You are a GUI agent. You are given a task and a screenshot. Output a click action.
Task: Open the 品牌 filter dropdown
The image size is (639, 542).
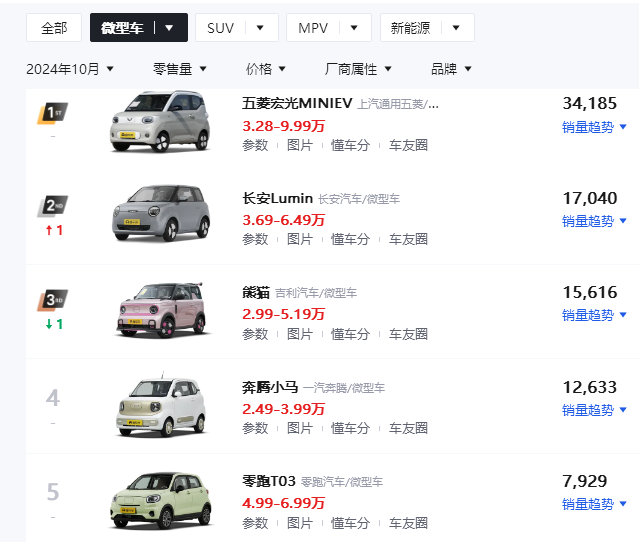click(451, 69)
